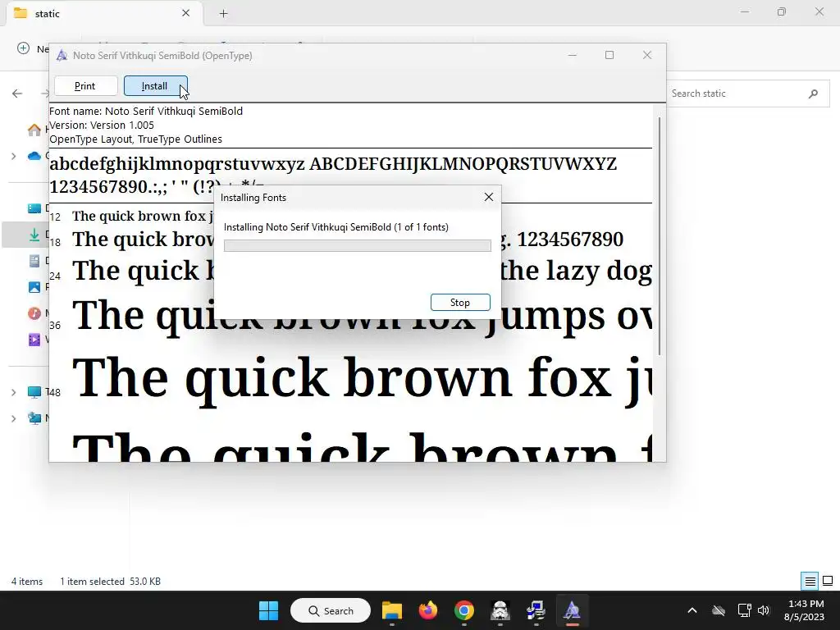Image resolution: width=840 pixels, height=630 pixels.
Task: Click the search magnifier icon in File Explorer
Action: point(813,94)
